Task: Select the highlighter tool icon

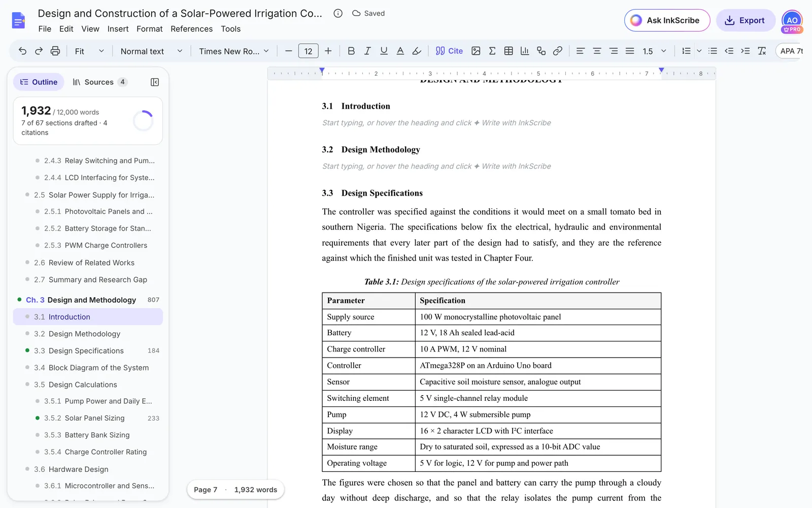Action: (417, 51)
